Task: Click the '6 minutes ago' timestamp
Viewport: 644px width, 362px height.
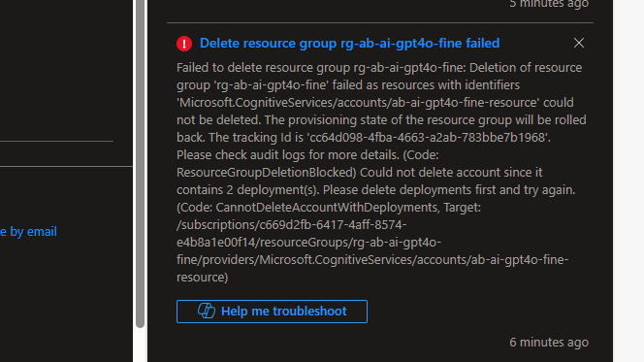Action: [x=549, y=342]
